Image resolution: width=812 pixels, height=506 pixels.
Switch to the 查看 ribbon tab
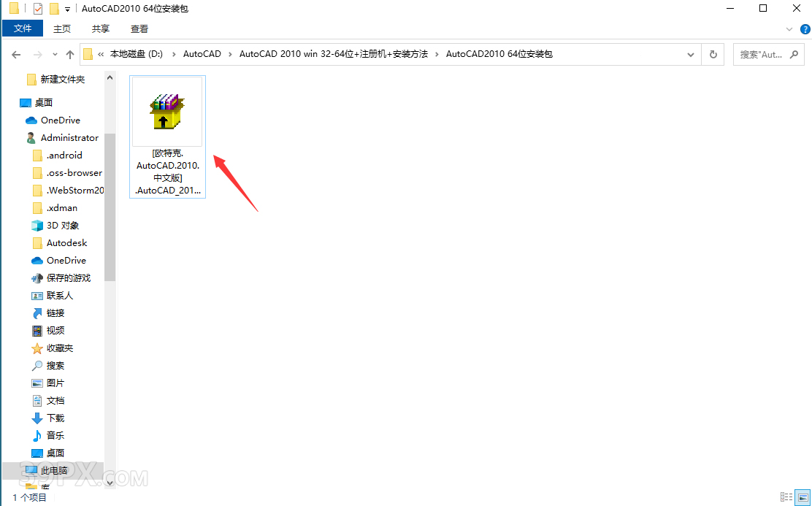coord(139,29)
